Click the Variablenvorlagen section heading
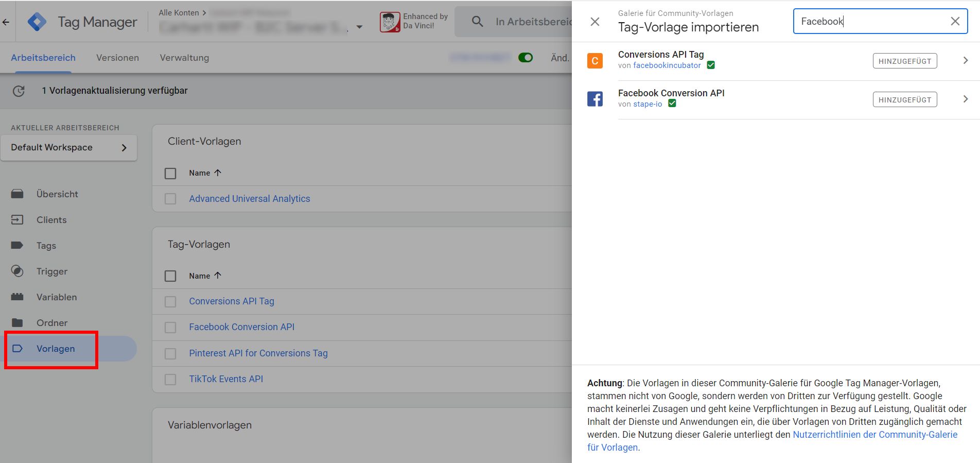980x463 pixels. (x=209, y=425)
